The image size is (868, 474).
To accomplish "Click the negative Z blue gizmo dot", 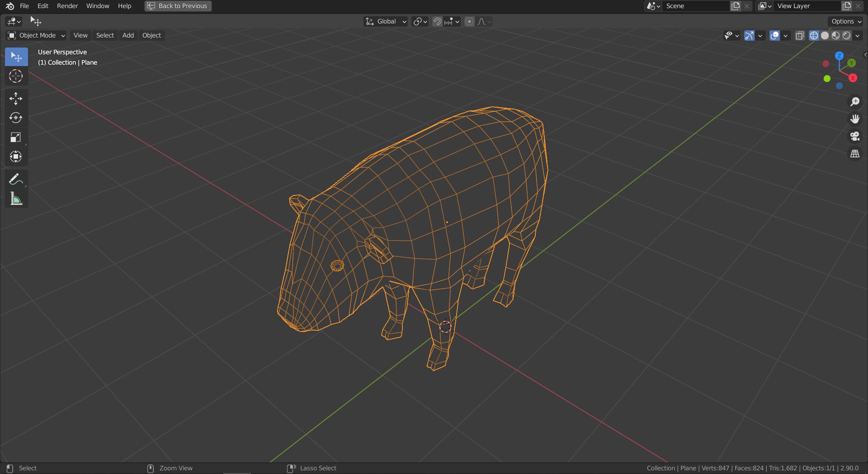I will (839, 86).
